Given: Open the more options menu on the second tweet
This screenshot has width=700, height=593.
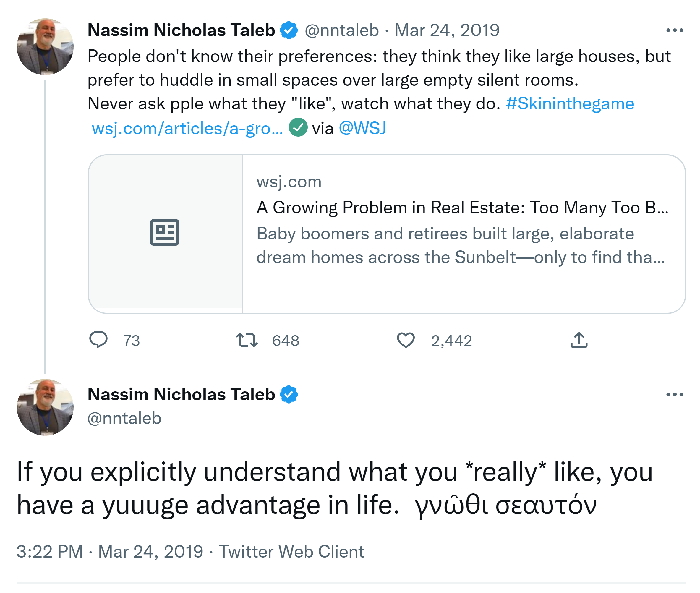Looking at the screenshot, I should 675,394.
